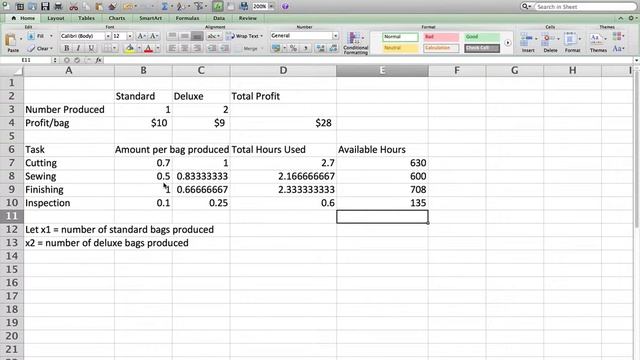Click the Copy icon in top toolbar
This screenshot has width=640, height=360.
coord(87,7)
